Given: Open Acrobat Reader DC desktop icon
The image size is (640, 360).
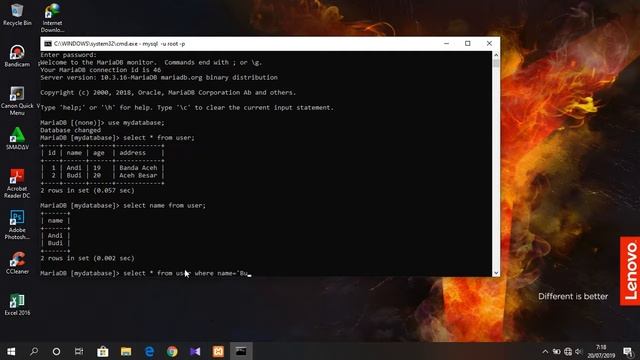Looking at the screenshot, I should coord(17,183).
